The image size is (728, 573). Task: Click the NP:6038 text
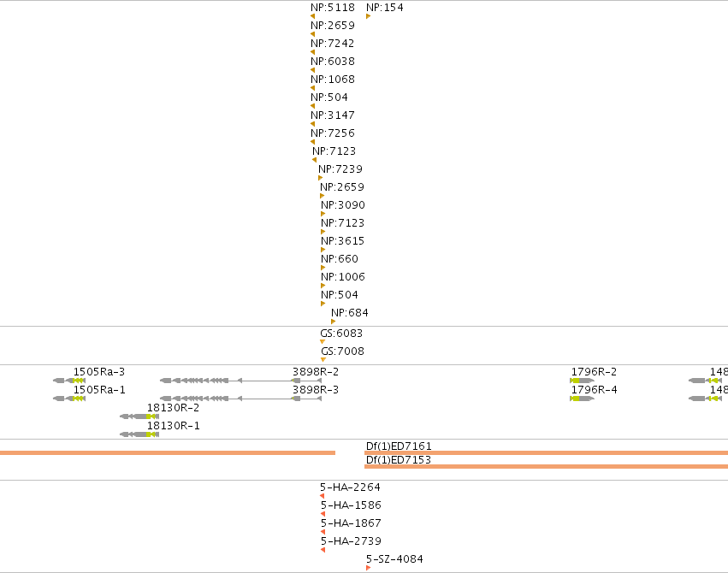click(333, 62)
